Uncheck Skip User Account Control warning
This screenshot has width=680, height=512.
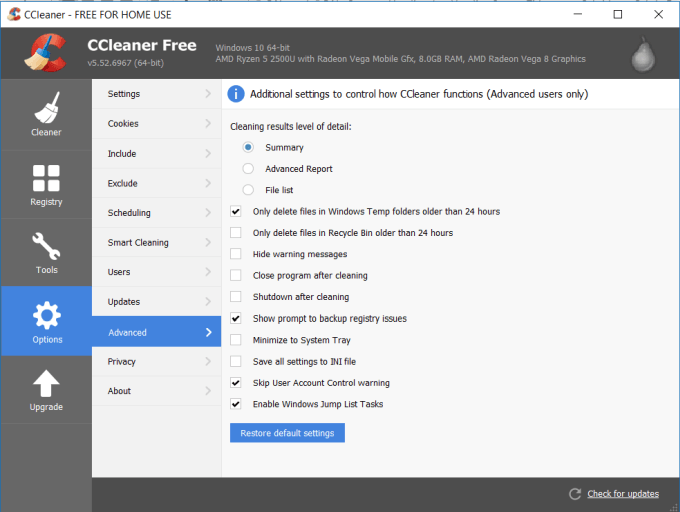(236, 383)
